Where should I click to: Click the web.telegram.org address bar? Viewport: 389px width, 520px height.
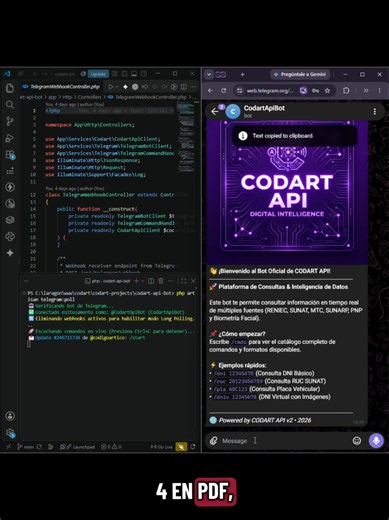[270, 91]
